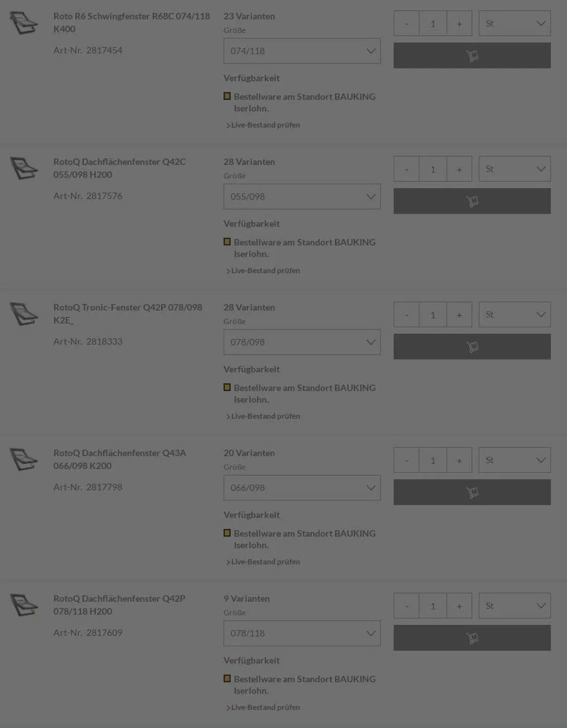Click RotoQ Q43A window thumbnail image
567x728 pixels.
pos(24,459)
